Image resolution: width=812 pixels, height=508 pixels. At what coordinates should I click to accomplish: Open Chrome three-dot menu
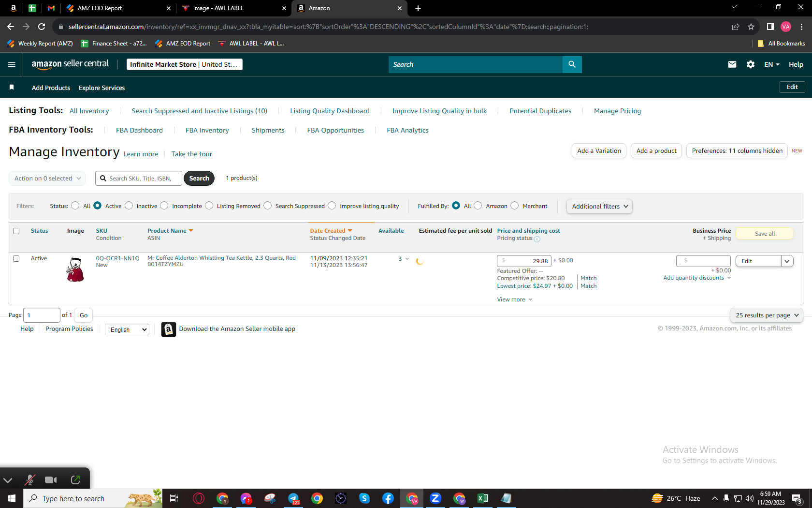[802, 27]
